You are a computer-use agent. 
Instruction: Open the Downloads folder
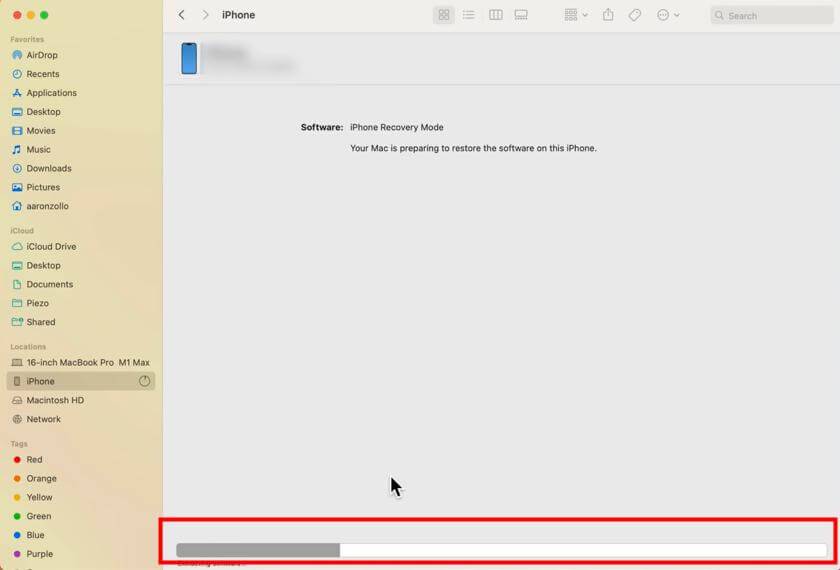tap(80, 168)
